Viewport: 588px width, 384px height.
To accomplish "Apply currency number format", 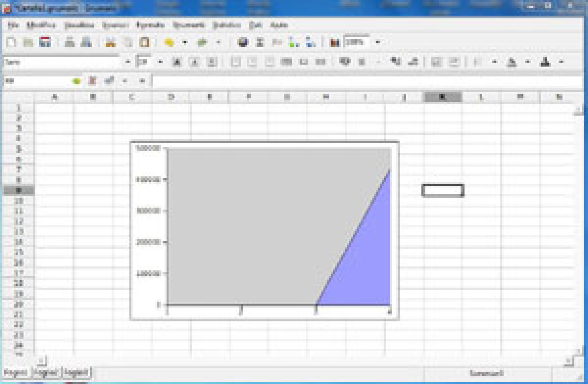I will pos(345,62).
